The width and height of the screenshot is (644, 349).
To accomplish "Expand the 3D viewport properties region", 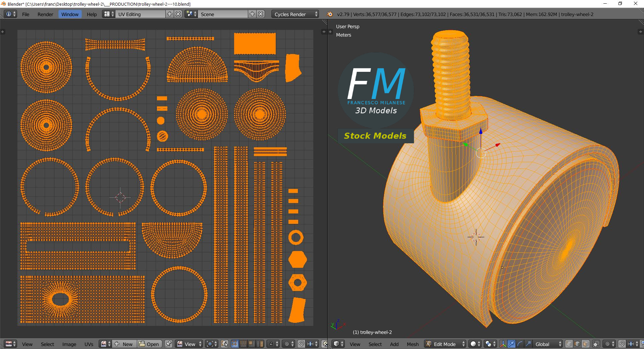I will pos(640,32).
